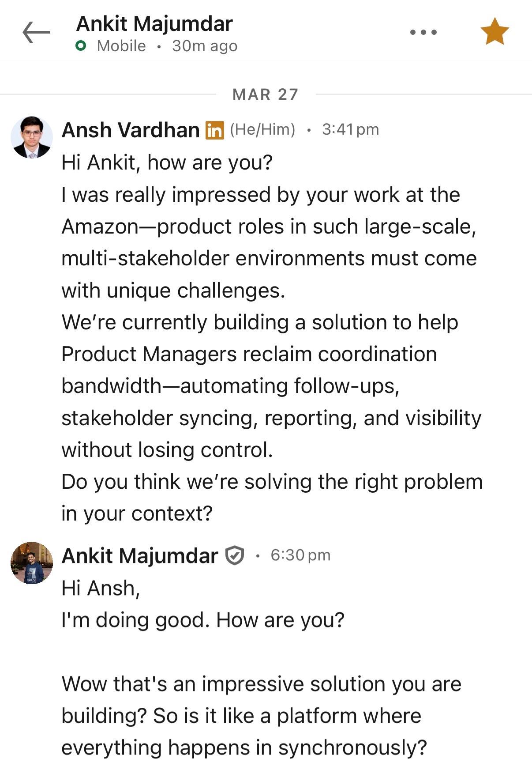Tap the MAR 27 date separator
The image size is (532, 770).
click(266, 94)
